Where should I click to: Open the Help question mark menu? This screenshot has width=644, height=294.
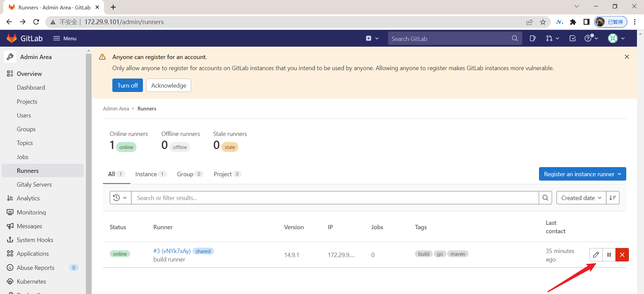pyautogui.click(x=591, y=38)
